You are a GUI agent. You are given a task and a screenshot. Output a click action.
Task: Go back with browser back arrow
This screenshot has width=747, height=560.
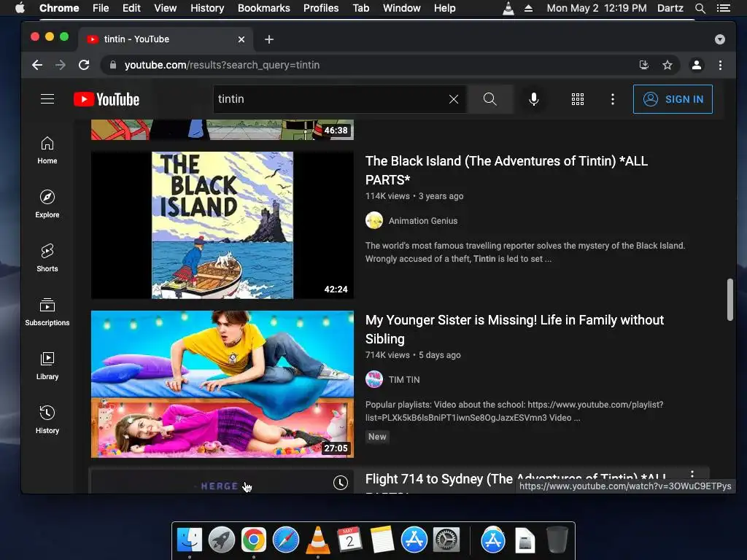tap(37, 65)
